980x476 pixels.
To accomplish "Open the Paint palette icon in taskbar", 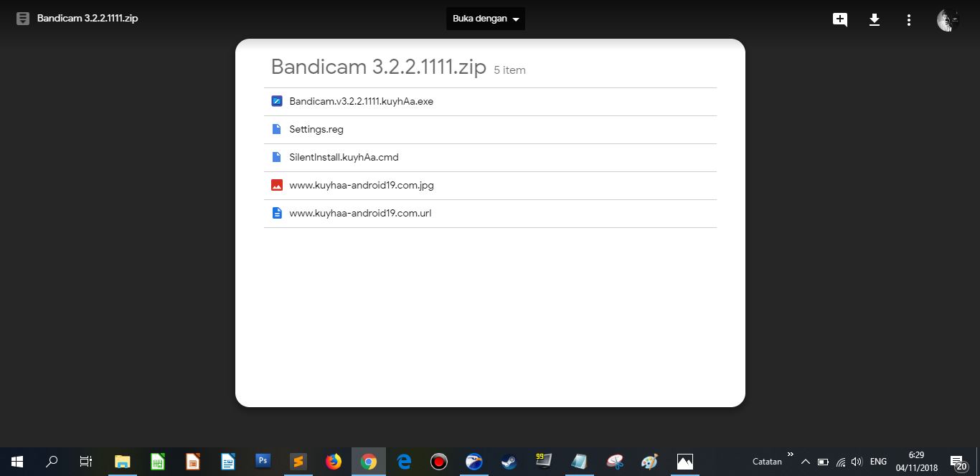I will pyautogui.click(x=650, y=462).
